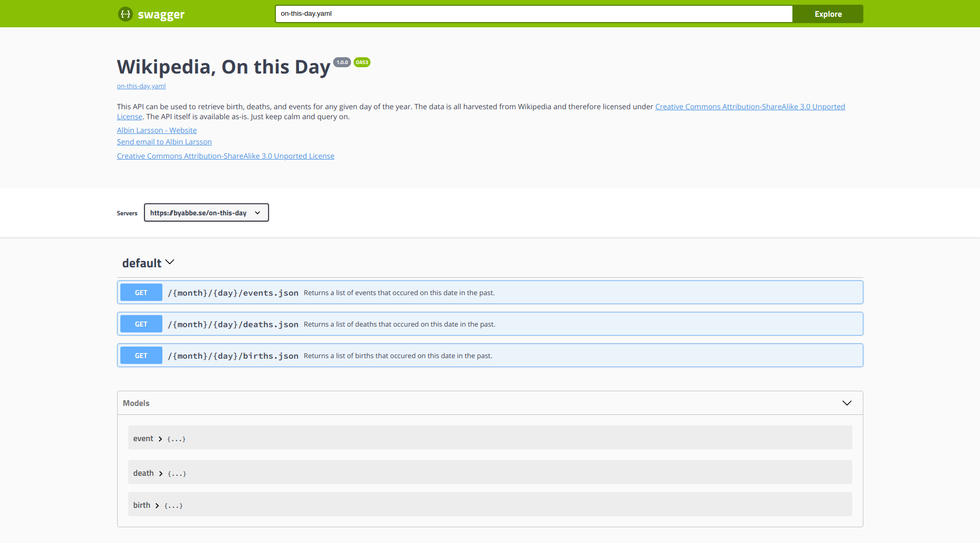The image size is (980, 543).
Task: Open Albin Larsson - Website link
Action: (157, 130)
